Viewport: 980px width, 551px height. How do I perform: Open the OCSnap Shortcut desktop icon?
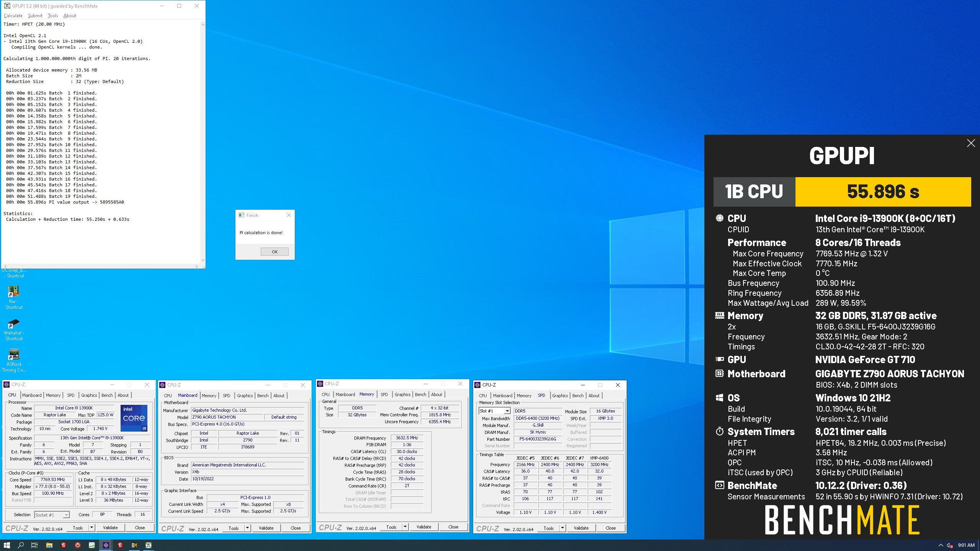14,273
